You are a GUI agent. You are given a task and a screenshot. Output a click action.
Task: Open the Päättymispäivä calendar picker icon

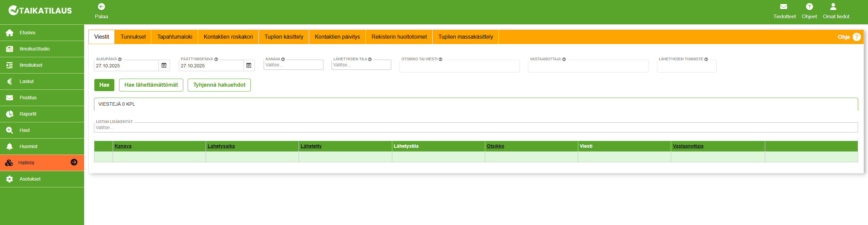(249, 65)
